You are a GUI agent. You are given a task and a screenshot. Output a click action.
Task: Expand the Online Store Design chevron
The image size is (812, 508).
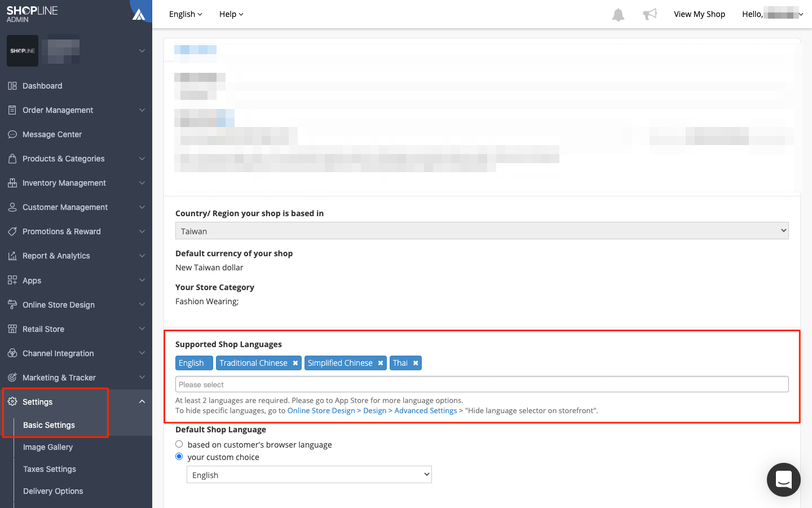point(142,304)
